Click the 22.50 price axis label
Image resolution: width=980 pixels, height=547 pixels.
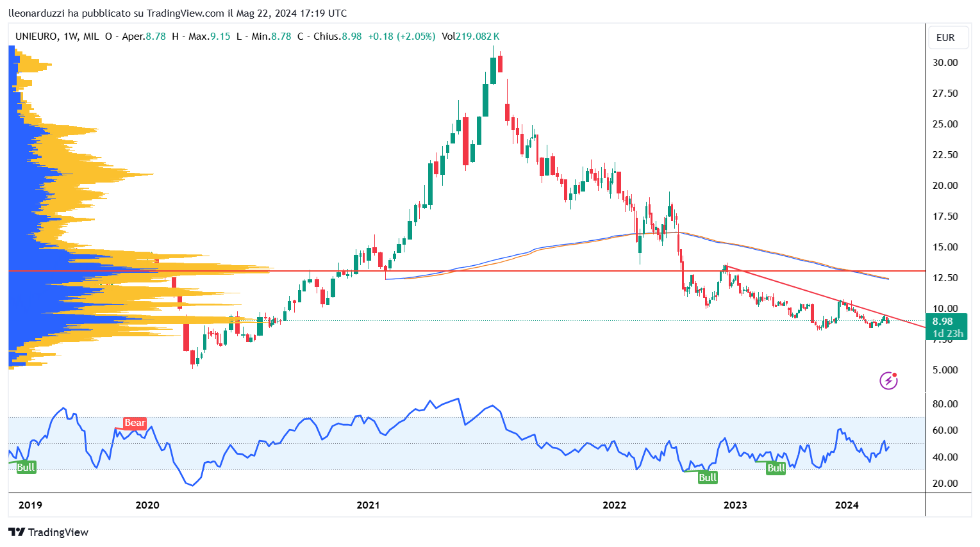click(x=945, y=155)
